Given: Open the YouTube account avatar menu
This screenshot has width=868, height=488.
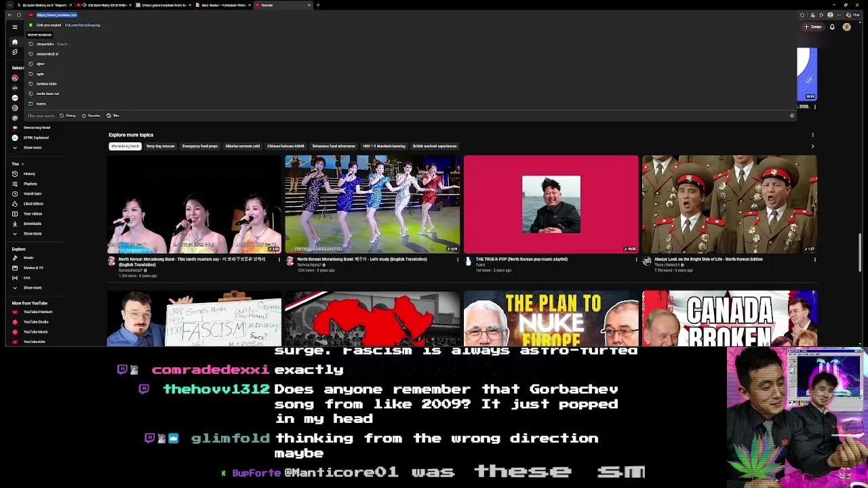Looking at the screenshot, I should [846, 27].
